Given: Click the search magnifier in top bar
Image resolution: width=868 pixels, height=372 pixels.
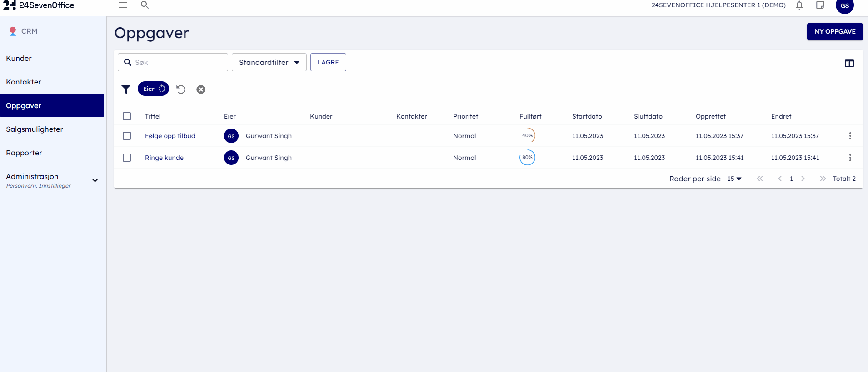Looking at the screenshot, I should [x=145, y=5].
